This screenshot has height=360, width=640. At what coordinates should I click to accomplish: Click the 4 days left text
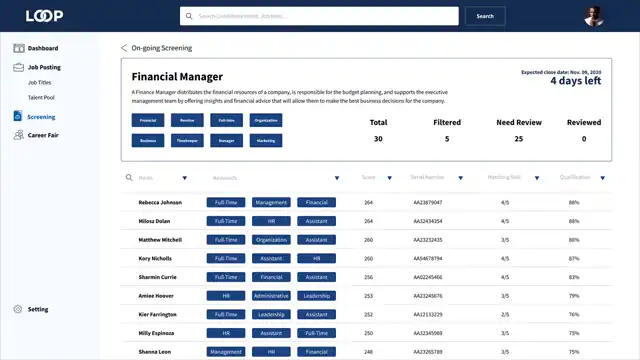(576, 81)
